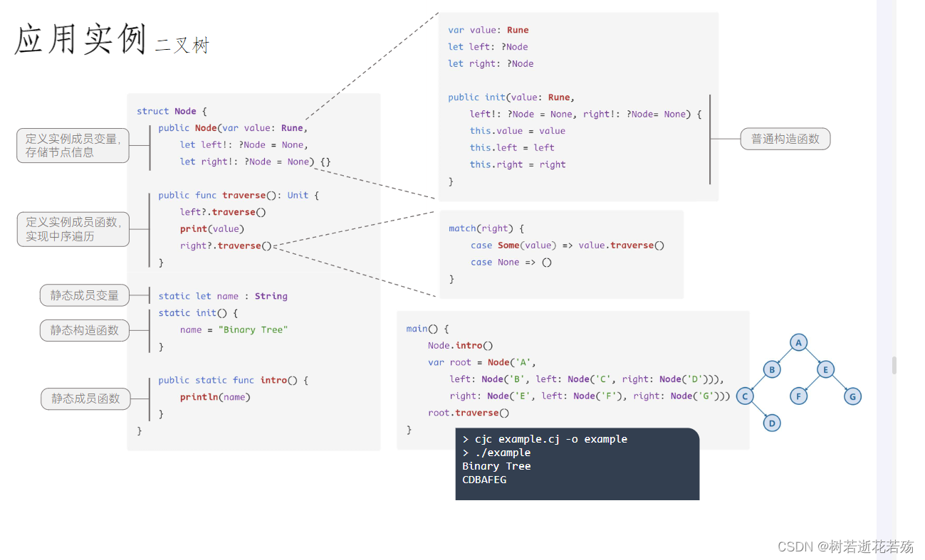Click the subtitle text 二叉树
This screenshot has height=560, width=925.
coord(182,46)
